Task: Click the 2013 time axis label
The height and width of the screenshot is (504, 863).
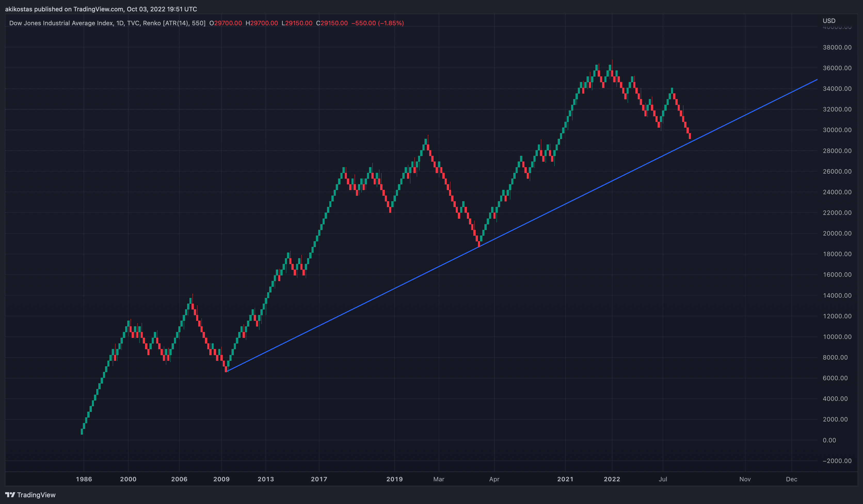Action: click(x=266, y=479)
